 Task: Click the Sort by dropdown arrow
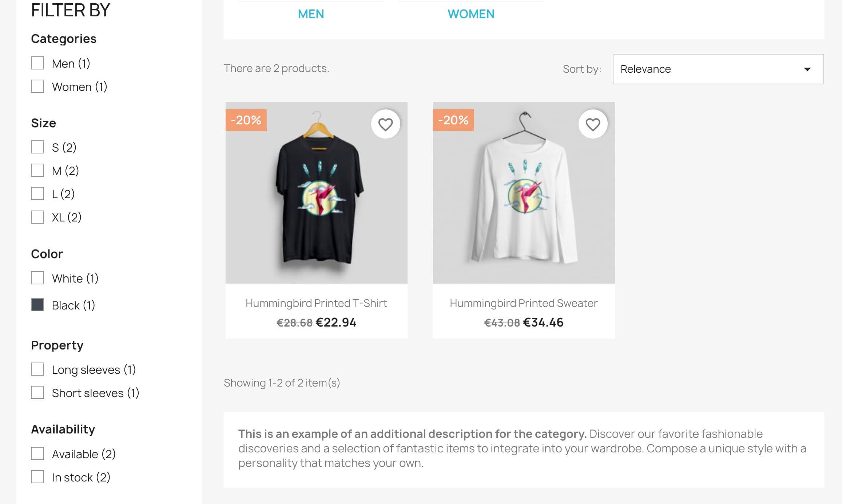pos(807,69)
